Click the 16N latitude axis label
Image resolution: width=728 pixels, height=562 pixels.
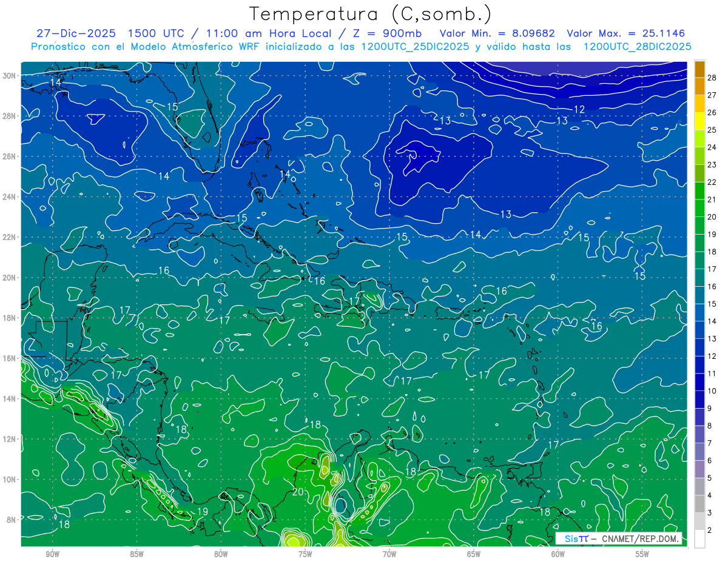coord(10,358)
